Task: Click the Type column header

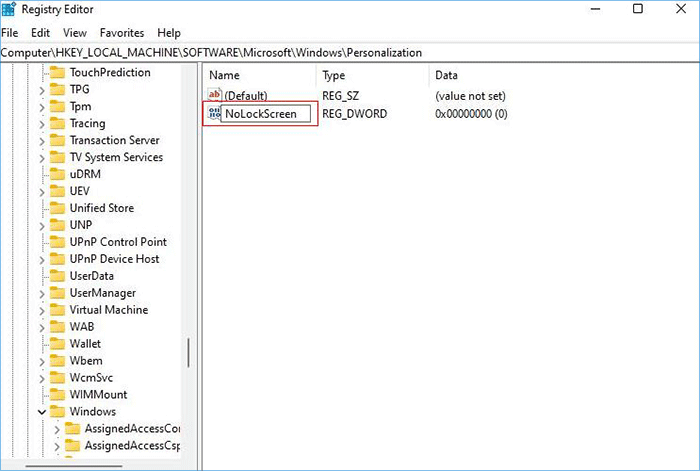Action: (334, 75)
